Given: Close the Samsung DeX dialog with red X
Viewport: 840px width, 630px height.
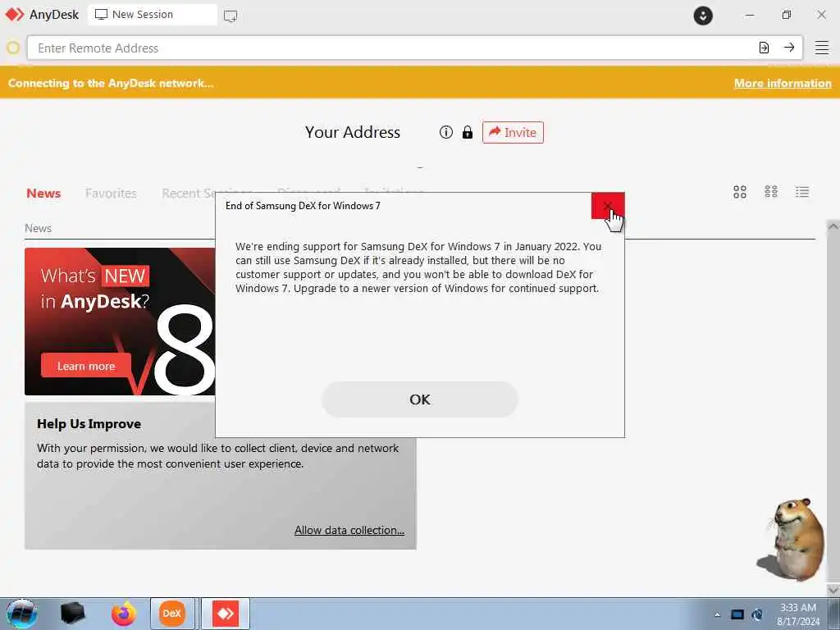Looking at the screenshot, I should pos(608,206).
